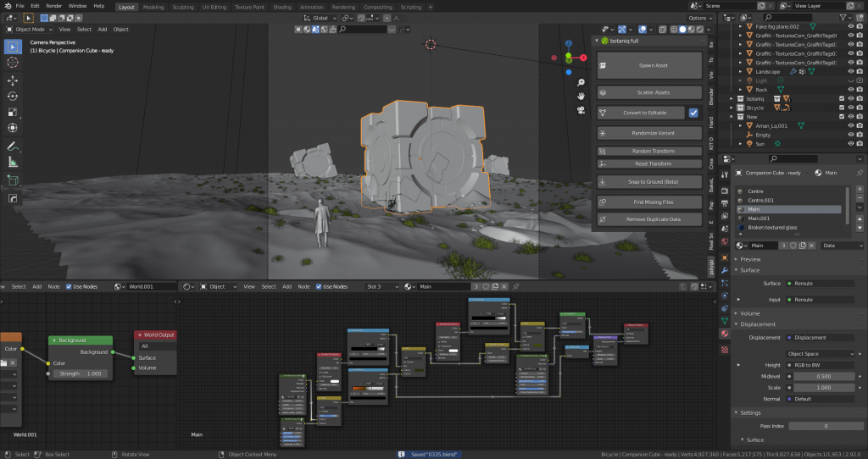868x459 pixels.
Task: Switch to wireframe viewport shading
Action: [x=674, y=30]
